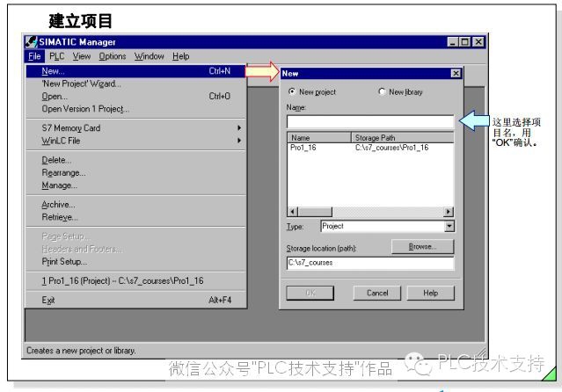Open the Help menu

tap(180, 56)
